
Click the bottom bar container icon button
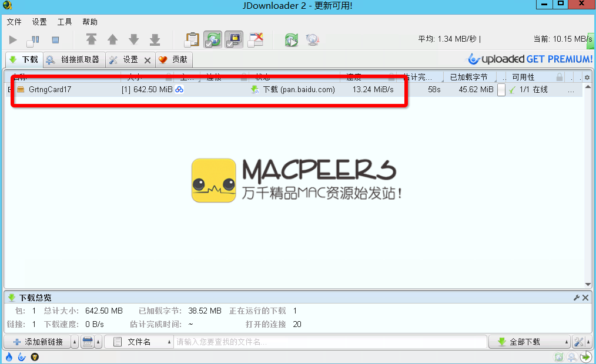click(x=88, y=342)
